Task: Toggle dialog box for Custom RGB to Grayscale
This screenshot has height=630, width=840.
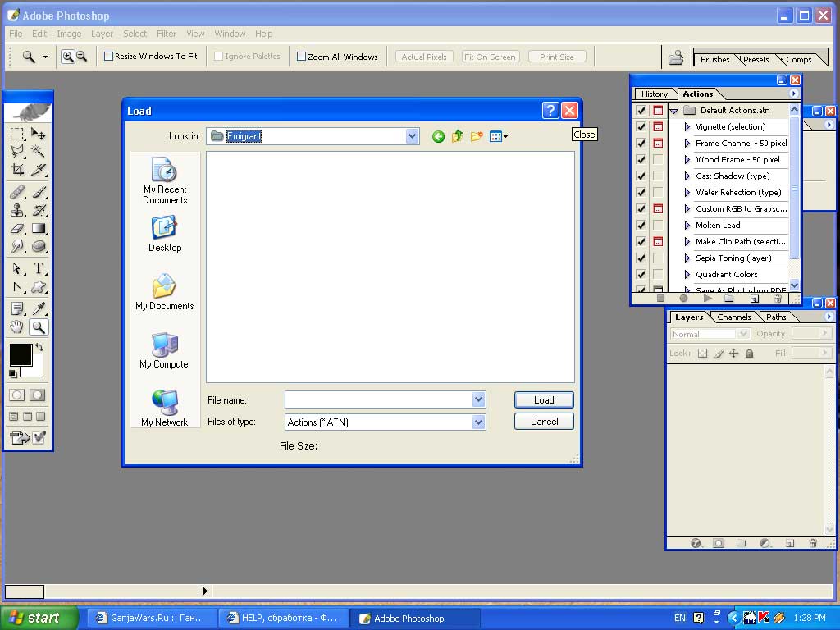Action: tap(658, 209)
